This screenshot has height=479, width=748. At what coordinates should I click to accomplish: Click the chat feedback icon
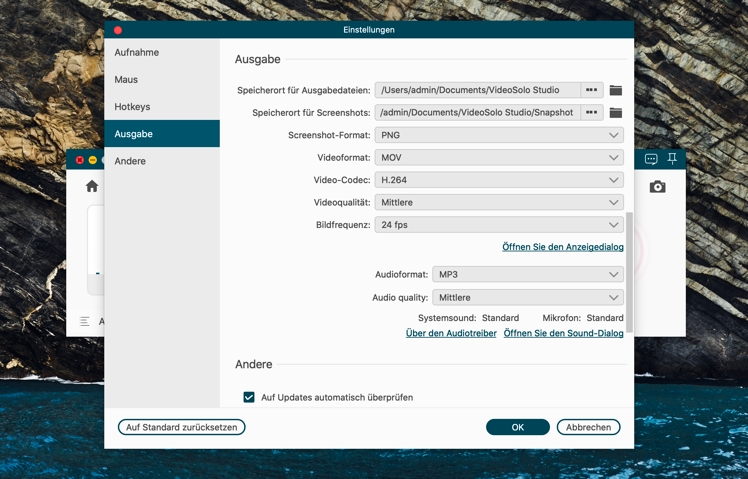click(651, 159)
